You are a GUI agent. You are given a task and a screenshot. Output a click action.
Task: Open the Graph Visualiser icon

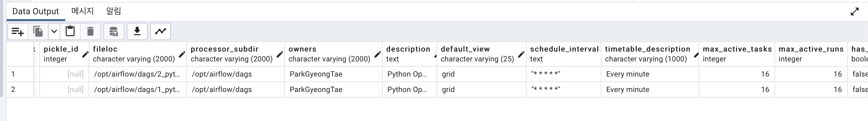tap(160, 31)
